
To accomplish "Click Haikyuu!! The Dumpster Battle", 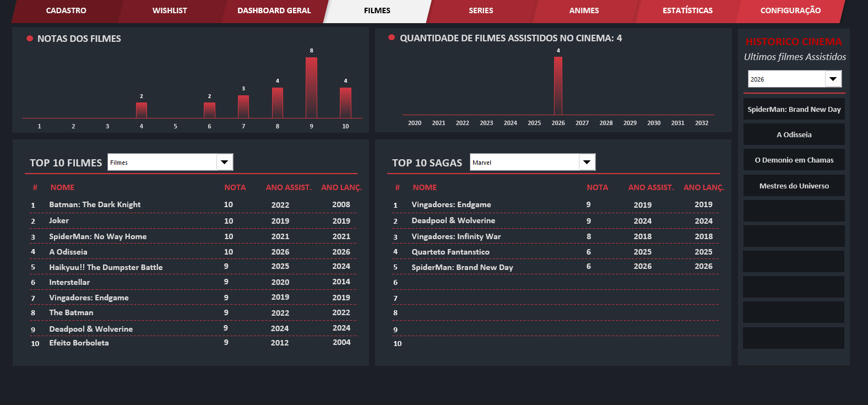I will [x=106, y=267].
